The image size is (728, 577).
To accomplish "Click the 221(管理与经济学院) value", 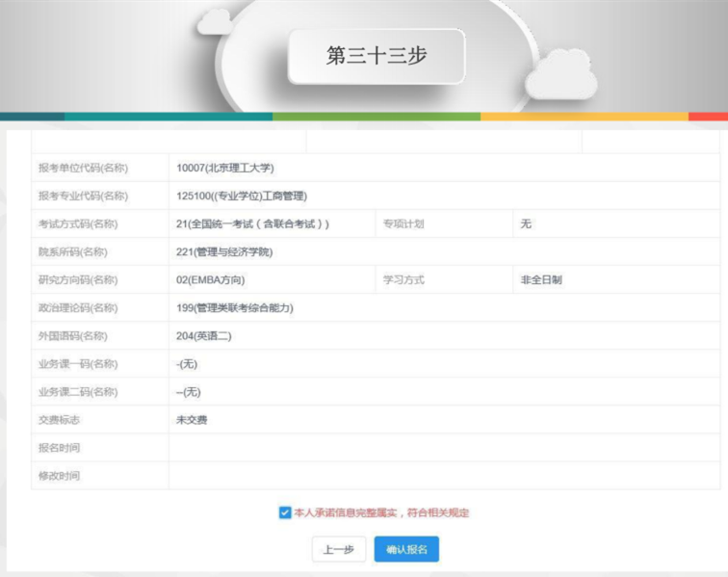I will (224, 251).
